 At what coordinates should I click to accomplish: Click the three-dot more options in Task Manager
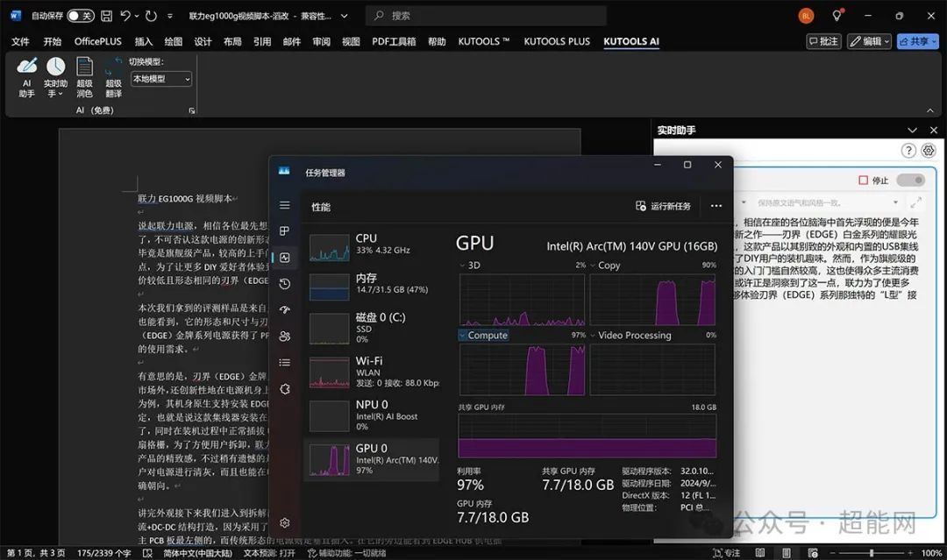pos(716,206)
